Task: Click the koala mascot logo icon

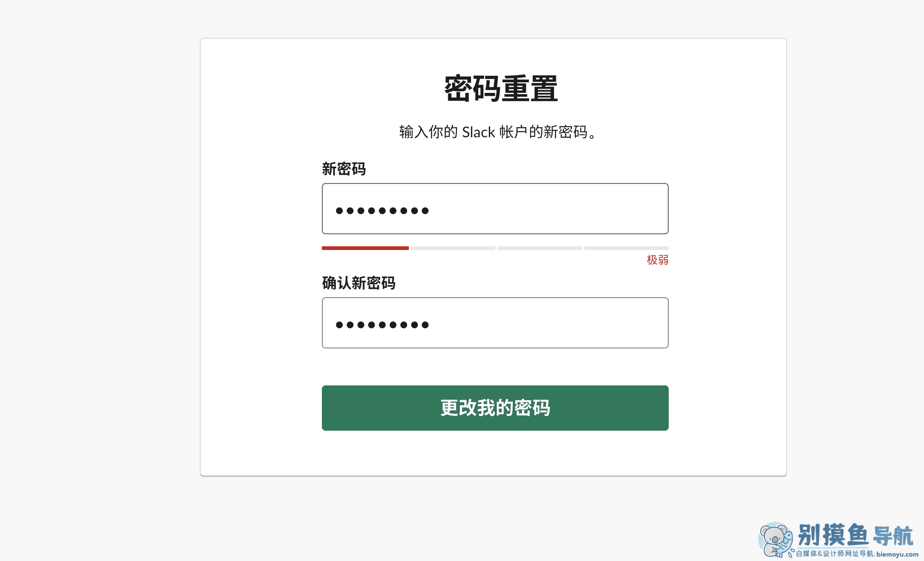Action: pyautogui.click(x=776, y=539)
